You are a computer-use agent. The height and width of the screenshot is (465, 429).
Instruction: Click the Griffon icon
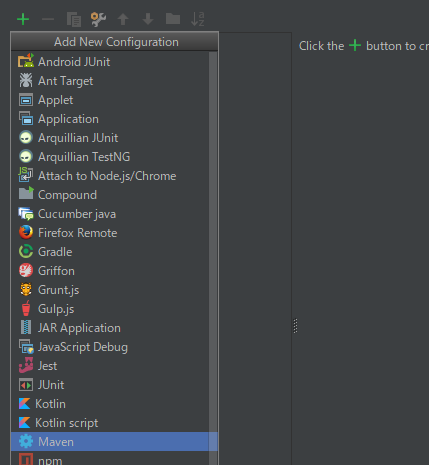click(x=26, y=271)
